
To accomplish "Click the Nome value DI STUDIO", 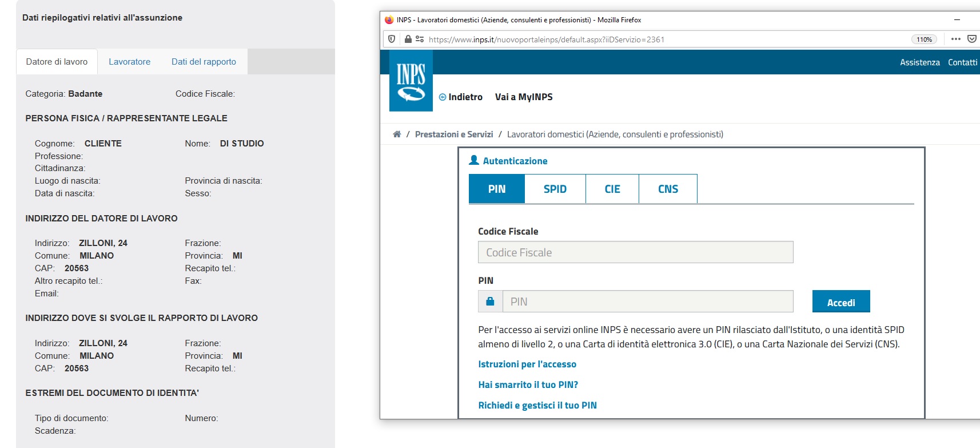I will point(242,143).
